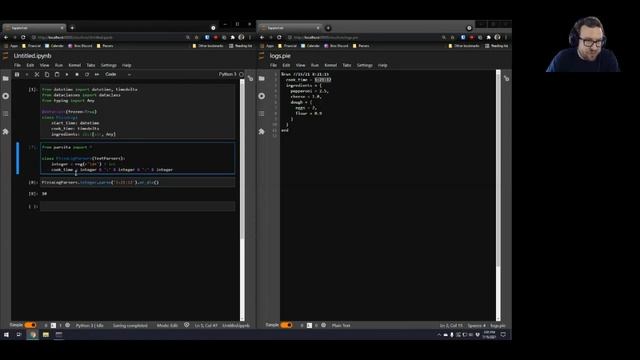Open File menu in Untitled.ipynb window
Viewport: 640px width, 360px height.
coord(17,65)
